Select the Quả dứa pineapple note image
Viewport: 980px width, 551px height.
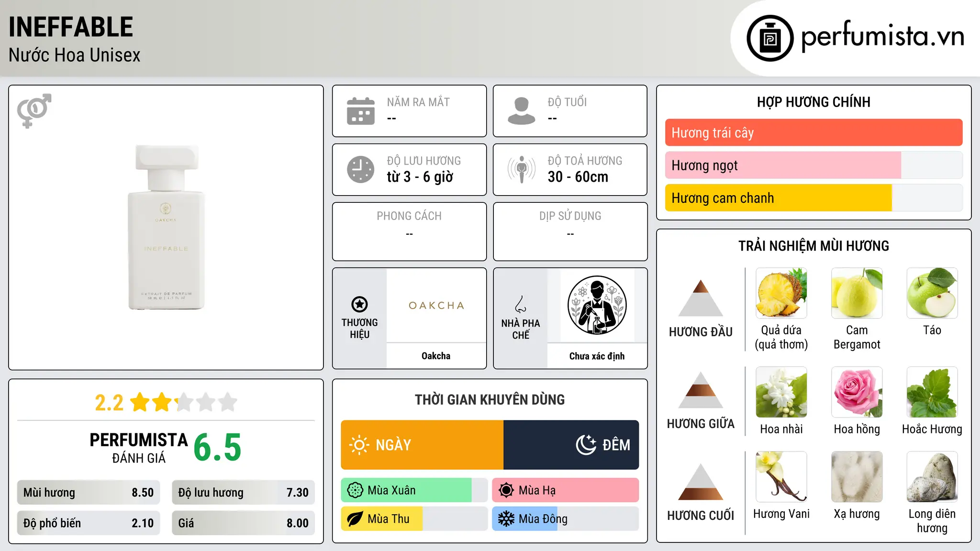[781, 293]
